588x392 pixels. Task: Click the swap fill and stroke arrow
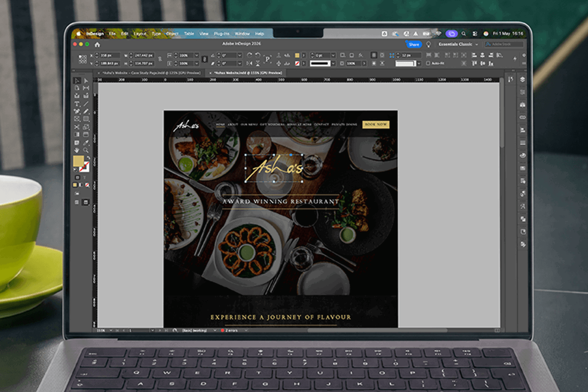coord(88,158)
